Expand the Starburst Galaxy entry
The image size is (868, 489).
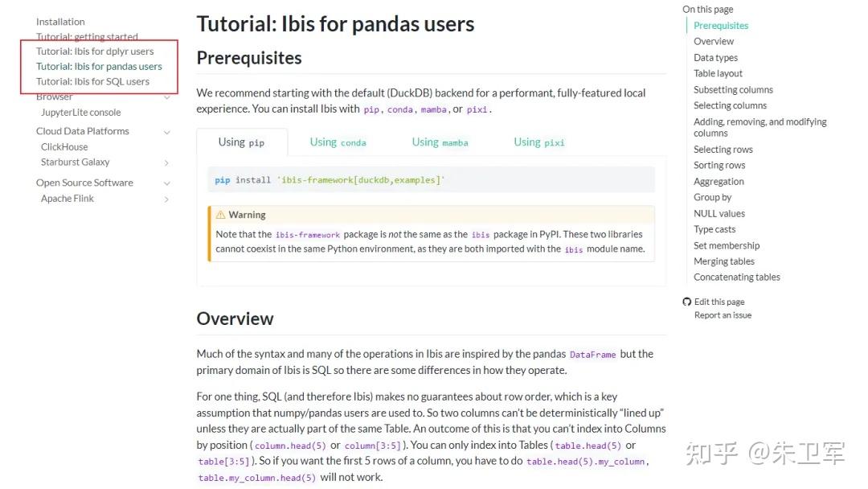(166, 162)
